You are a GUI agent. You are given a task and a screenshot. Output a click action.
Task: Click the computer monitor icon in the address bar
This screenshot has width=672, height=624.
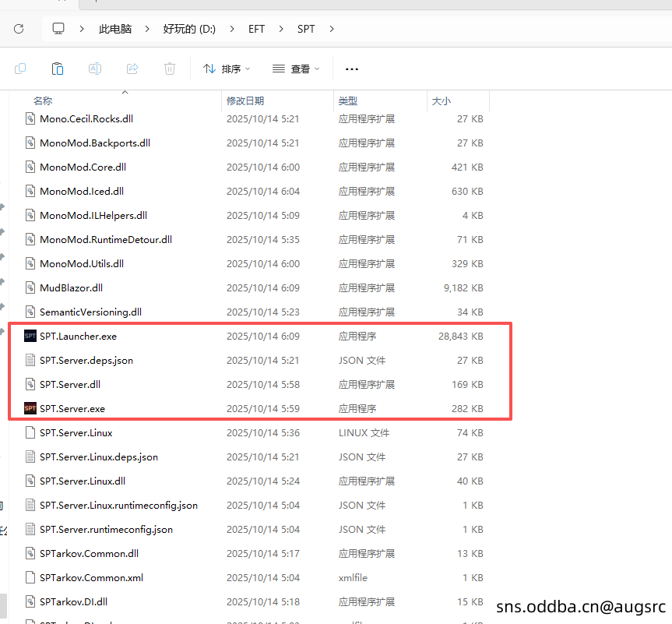(58, 29)
